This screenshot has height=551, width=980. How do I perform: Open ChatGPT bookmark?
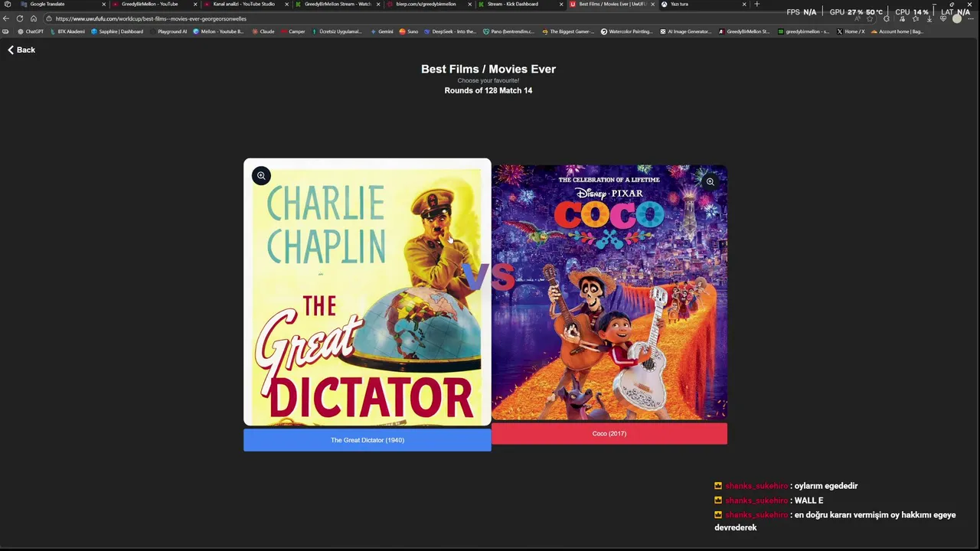31,31
